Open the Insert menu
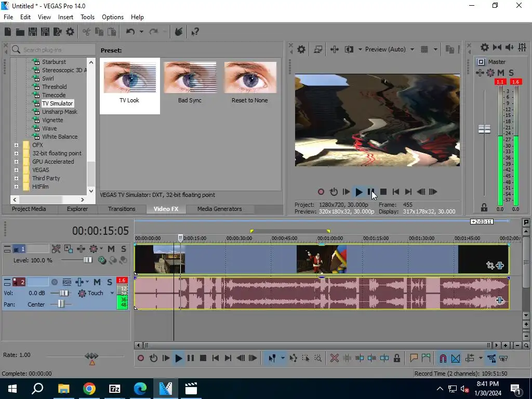Screen dimensions: 532x399 [x=65, y=17]
